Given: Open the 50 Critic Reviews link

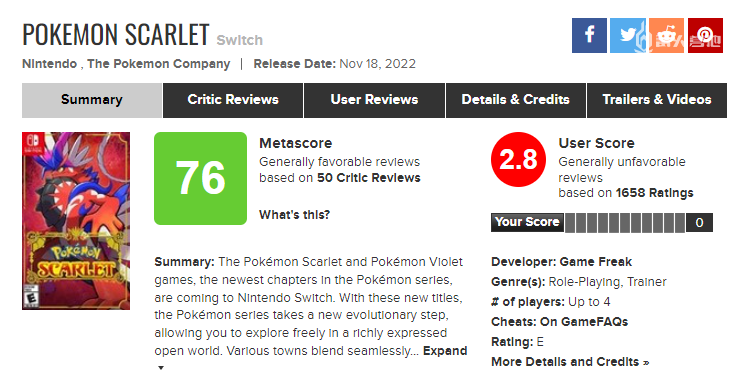Looking at the screenshot, I should tap(369, 178).
